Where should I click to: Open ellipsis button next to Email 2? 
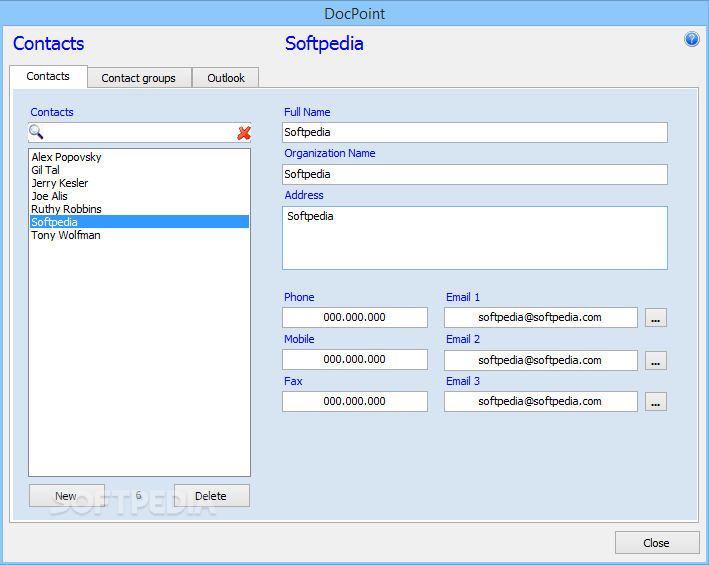click(x=656, y=361)
